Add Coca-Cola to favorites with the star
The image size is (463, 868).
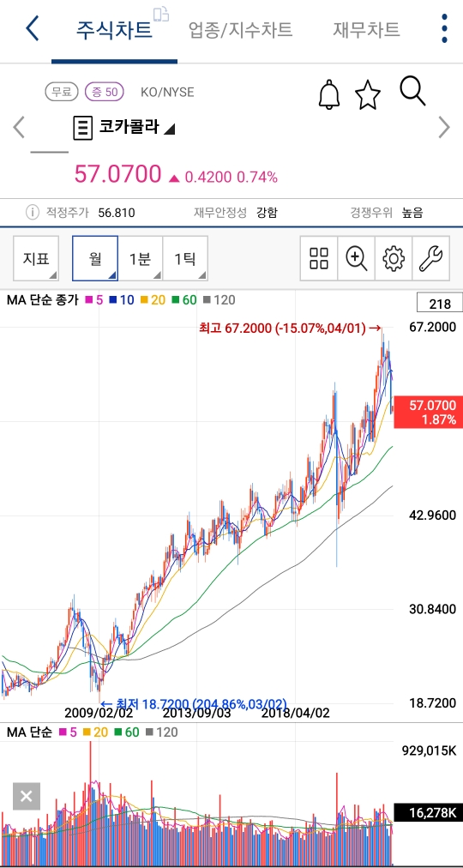tap(368, 94)
